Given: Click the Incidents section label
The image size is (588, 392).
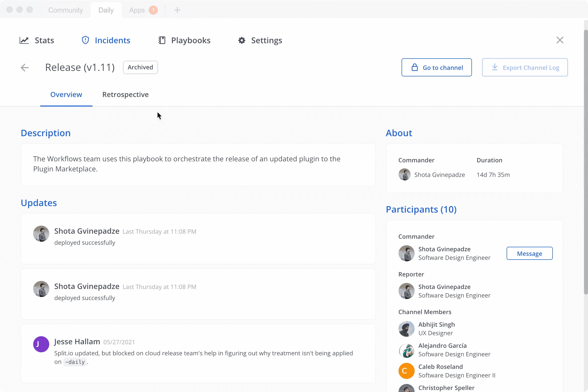Looking at the screenshot, I should (113, 40).
